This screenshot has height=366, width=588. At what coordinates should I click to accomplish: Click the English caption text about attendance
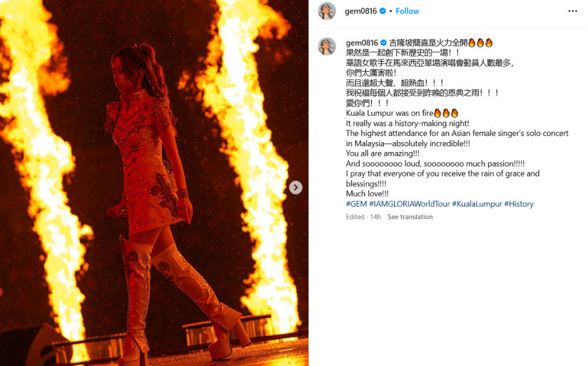coord(457,138)
